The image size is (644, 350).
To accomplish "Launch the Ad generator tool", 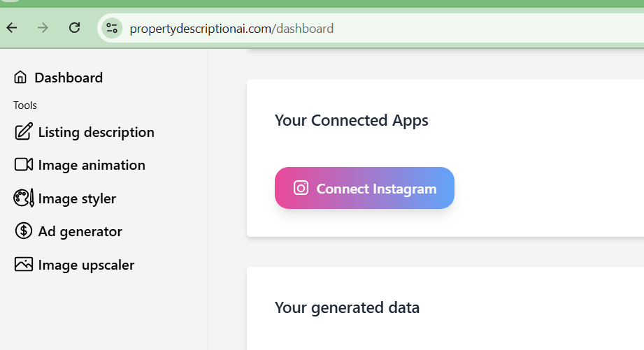I will (80, 231).
